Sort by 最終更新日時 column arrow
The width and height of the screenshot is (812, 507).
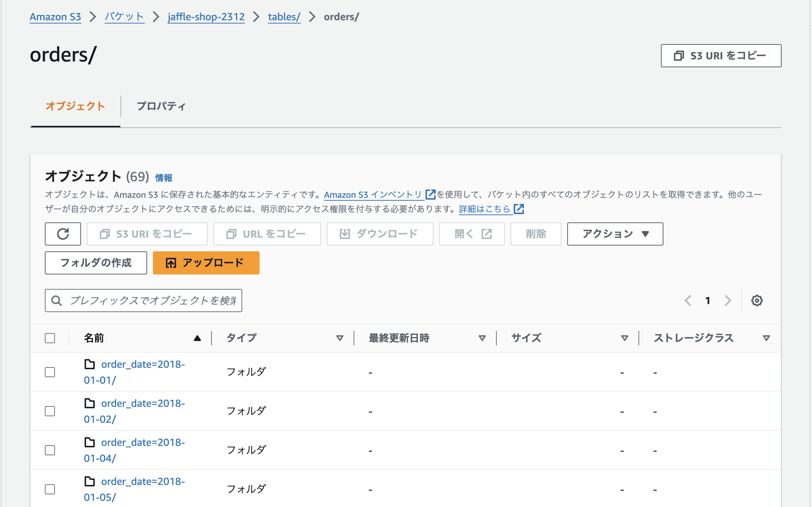point(482,338)
